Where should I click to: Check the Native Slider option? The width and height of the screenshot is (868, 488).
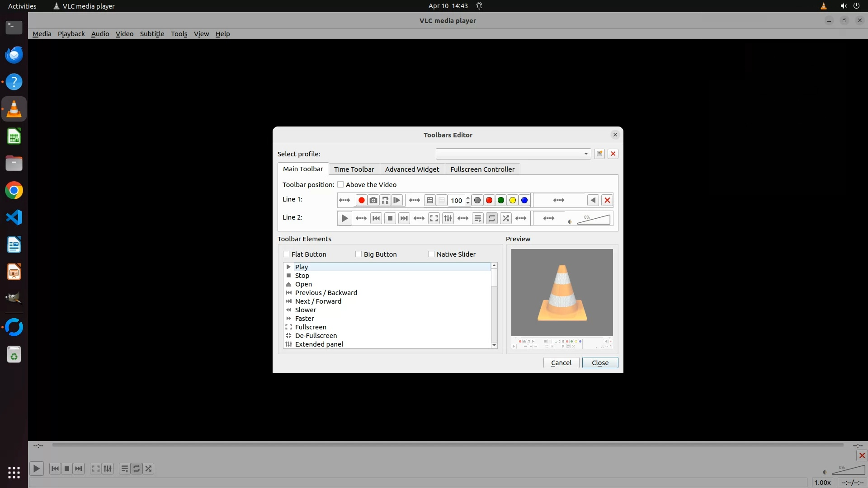[431, 254]
